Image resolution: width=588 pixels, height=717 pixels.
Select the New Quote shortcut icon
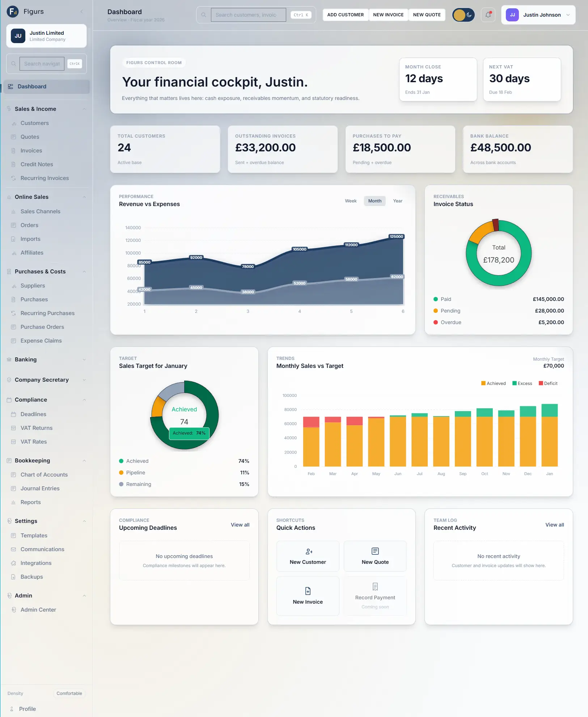coord(375,552)
